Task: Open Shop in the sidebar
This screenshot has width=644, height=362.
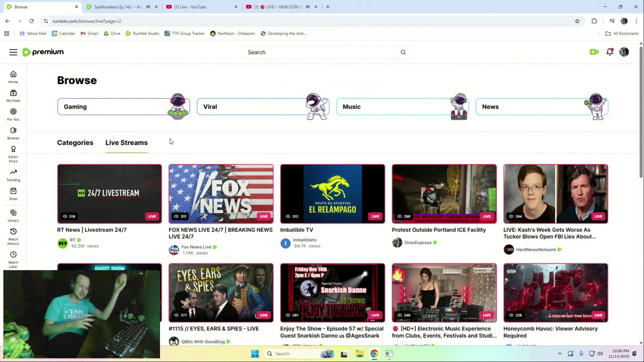Action: coord(13,194)
